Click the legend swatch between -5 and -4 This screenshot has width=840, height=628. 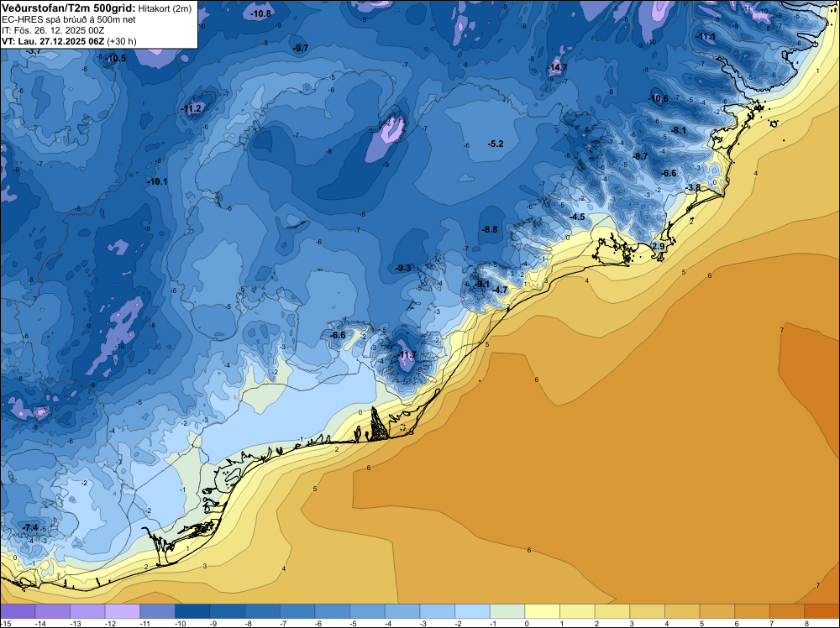(368, 611)
